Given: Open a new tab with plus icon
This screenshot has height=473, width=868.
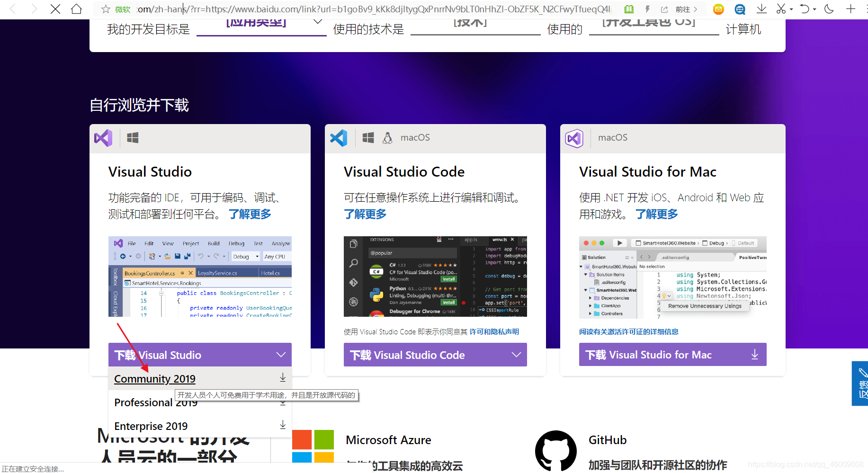Looking at the screenshot, I should point(851,9).
